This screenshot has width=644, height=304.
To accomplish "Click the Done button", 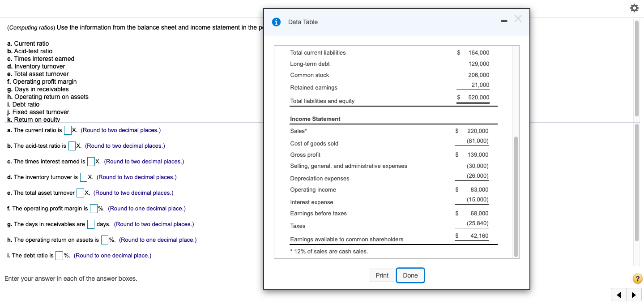I will (410, 275).
